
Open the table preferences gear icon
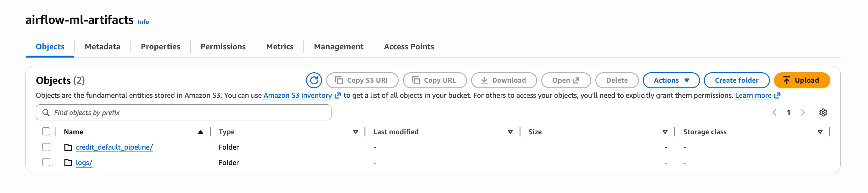pyautogui.click(x=823, y=113)
